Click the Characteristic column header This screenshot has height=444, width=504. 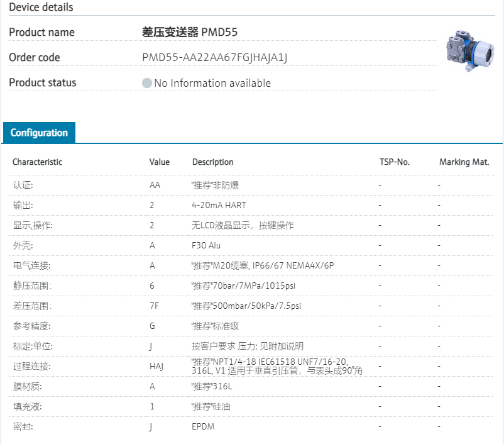pyautogui.click(x=37, y=162)
